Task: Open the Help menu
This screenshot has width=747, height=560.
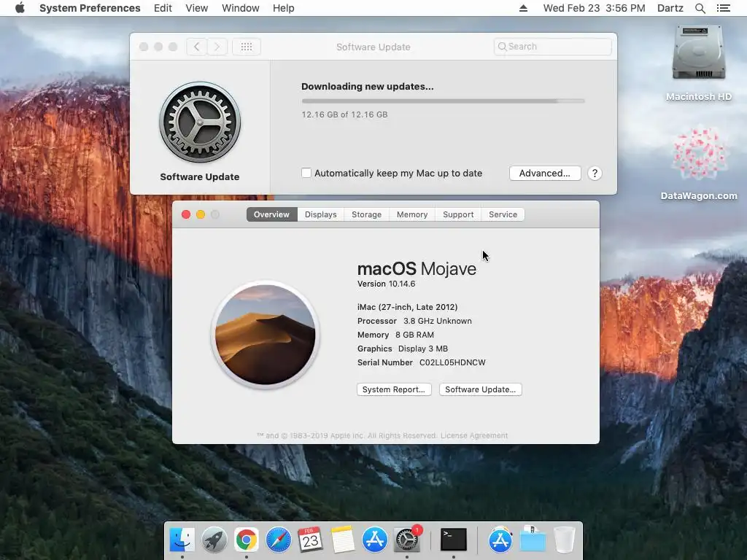Action: [284, 8]
